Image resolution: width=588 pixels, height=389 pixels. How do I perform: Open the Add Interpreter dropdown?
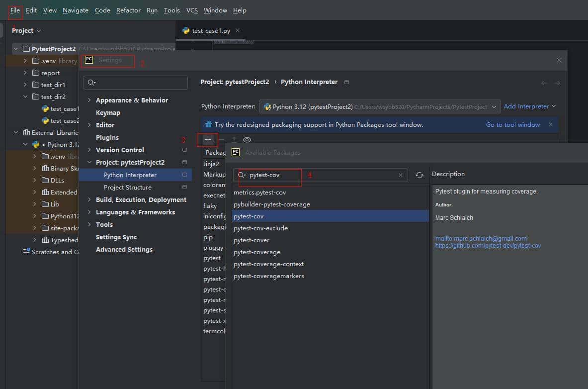(x=529, y=106)
